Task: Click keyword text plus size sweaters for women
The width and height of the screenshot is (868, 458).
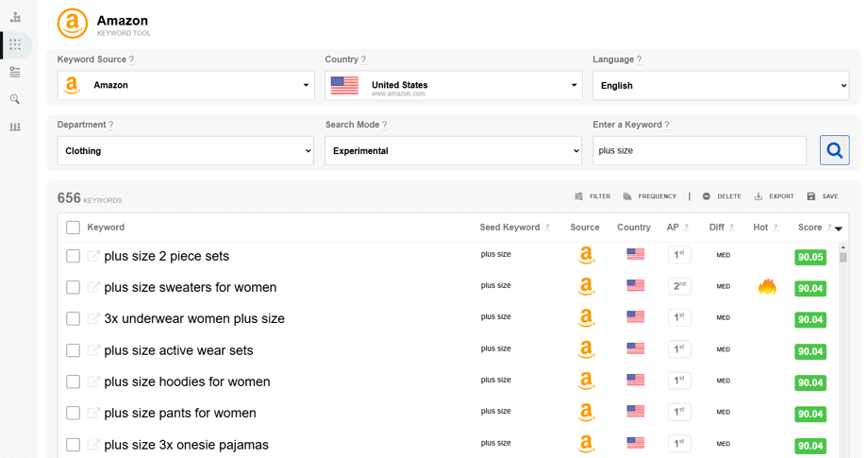Action: [191, 287]
